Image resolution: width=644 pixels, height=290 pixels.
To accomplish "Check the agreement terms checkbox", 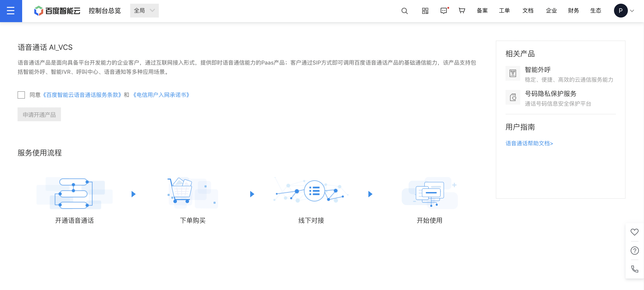I will [x=21, y=95].
